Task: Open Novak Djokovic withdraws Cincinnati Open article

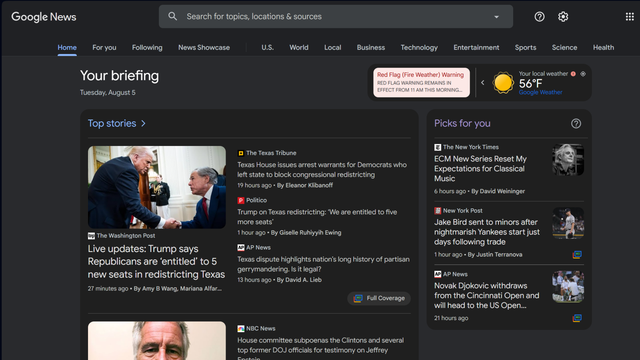Action: (487, 296)
